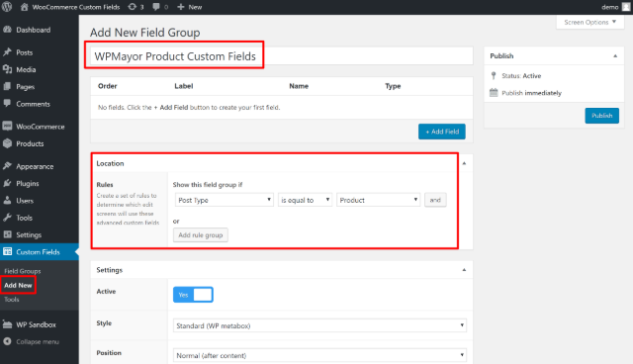
Task: Open the comments bubble icon in admin bar
Action: click(x=156, y=7)
